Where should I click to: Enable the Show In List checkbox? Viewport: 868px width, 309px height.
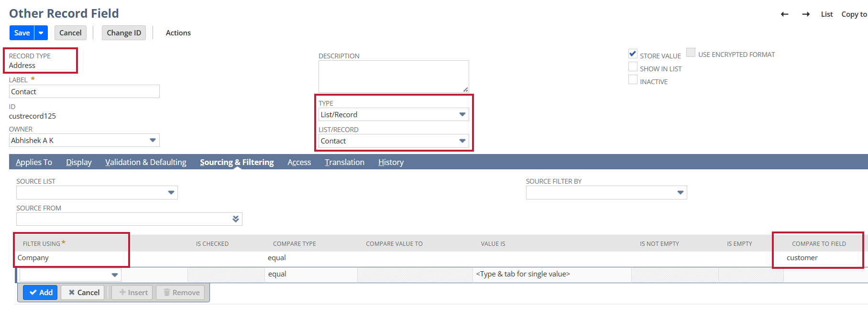pyautogui.click(x=633, y=67)
